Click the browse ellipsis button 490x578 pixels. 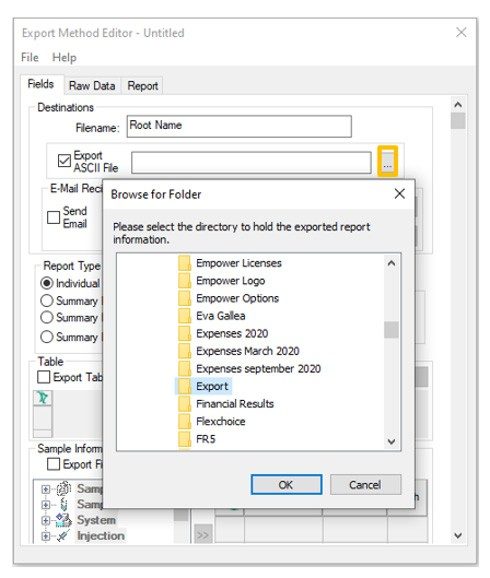point(387,161)
